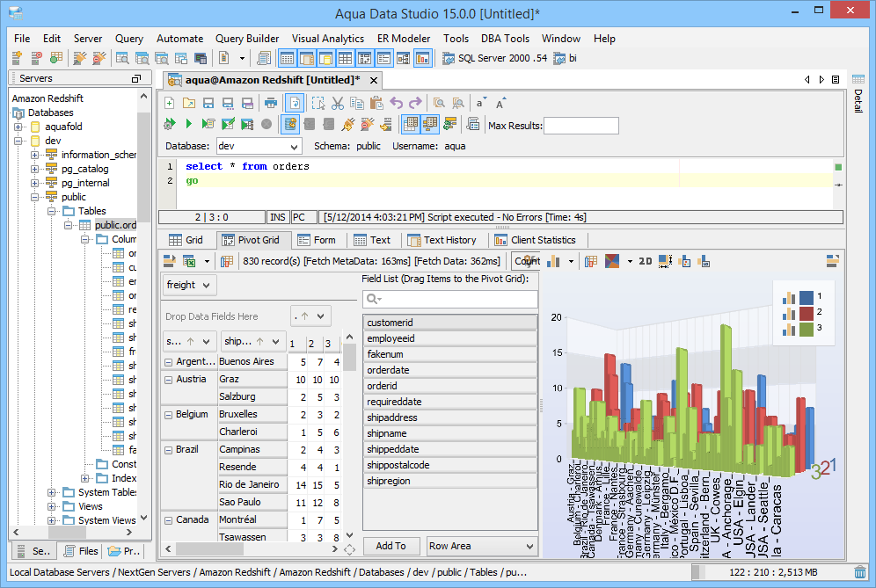Toggle the Auto Commit database icon
The width and height of the screenshot is (876, 588).
coord(290,124)
